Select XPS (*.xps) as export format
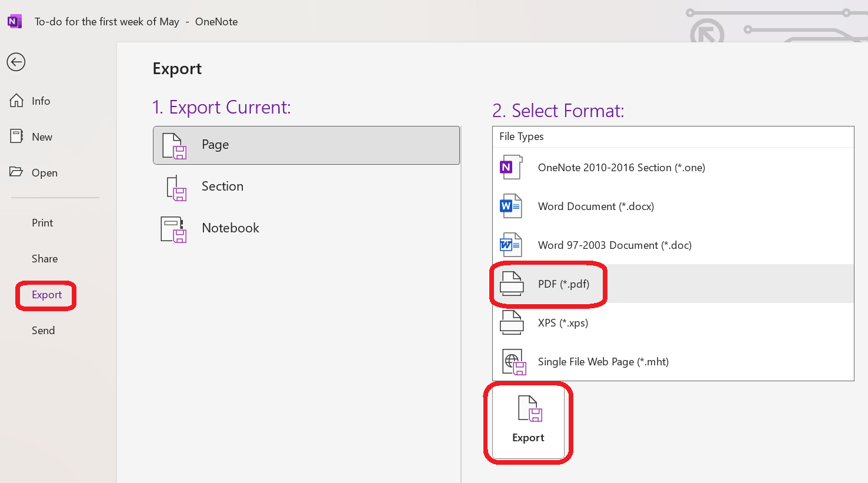 coord(563,322)
